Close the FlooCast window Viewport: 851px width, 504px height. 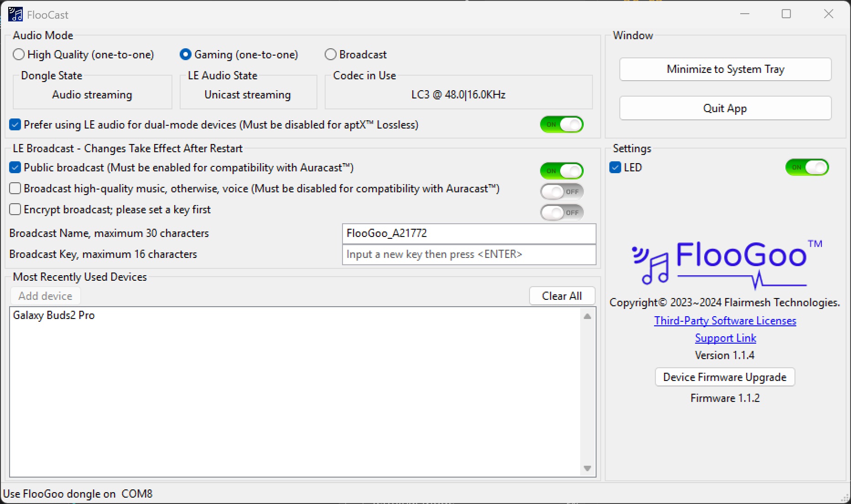pyautogui.click(x=829, y=14)
